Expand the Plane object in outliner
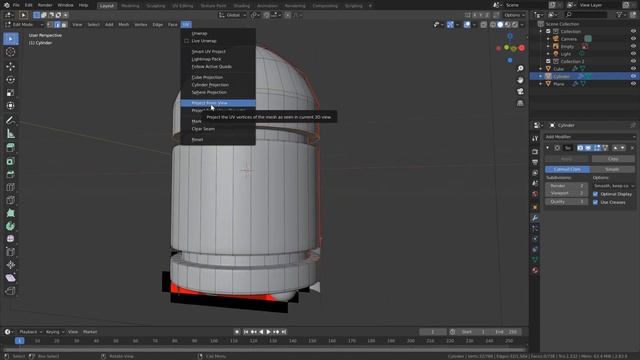Viewport: 640px width, 360px height. pos(540,84)
